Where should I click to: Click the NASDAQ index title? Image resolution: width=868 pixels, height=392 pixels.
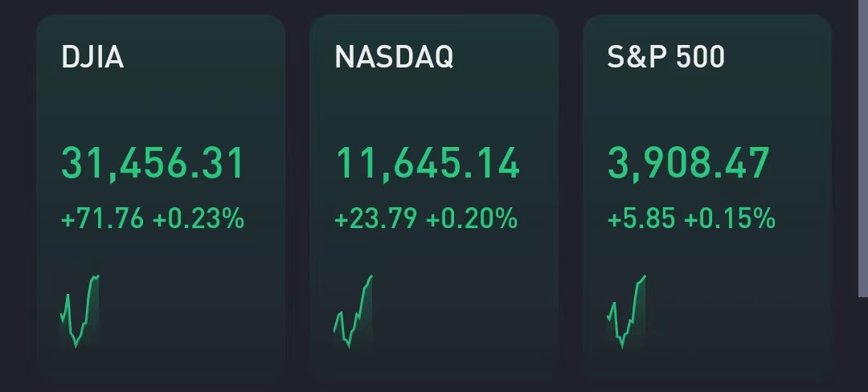point(394,58)
